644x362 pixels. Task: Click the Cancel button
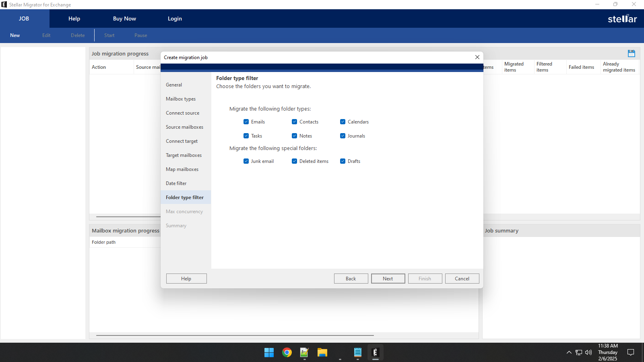pos(462,279)
